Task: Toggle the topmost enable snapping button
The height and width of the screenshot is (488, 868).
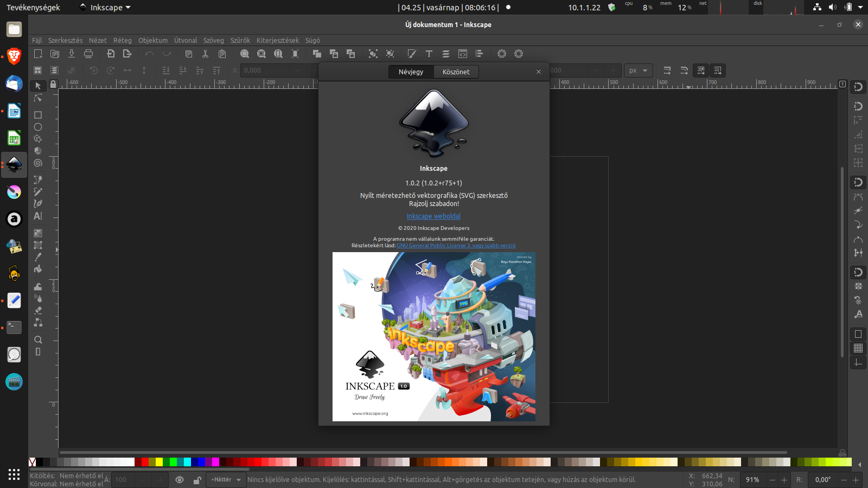Action: click(858, 87)
